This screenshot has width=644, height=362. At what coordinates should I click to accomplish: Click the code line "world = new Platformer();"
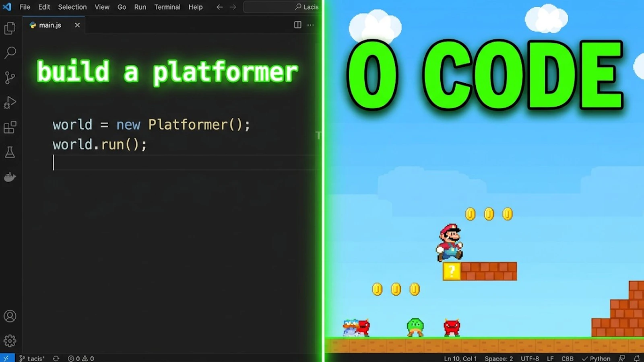tap(151, 125)
